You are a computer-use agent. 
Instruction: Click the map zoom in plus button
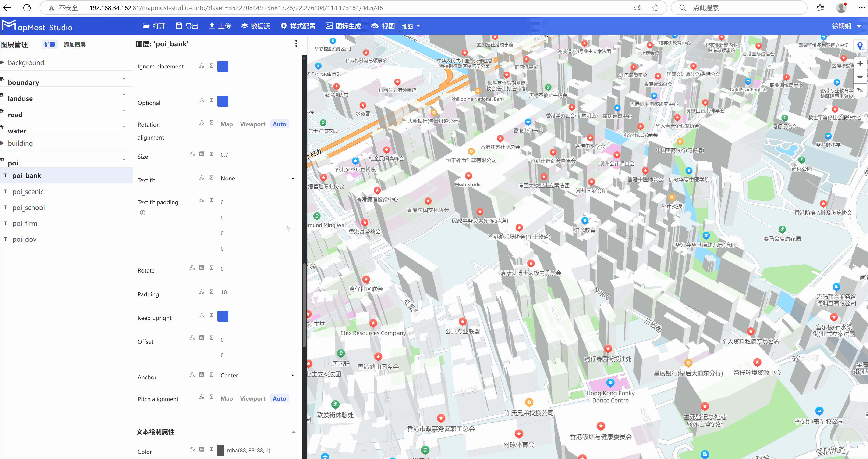click(x=860, y=64)
